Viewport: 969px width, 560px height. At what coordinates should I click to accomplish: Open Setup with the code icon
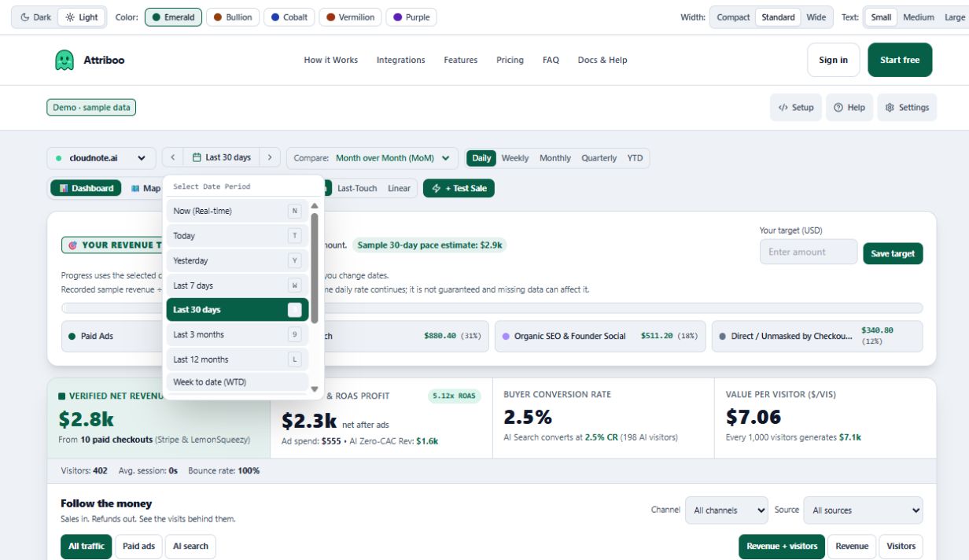(x=796, y=108)
